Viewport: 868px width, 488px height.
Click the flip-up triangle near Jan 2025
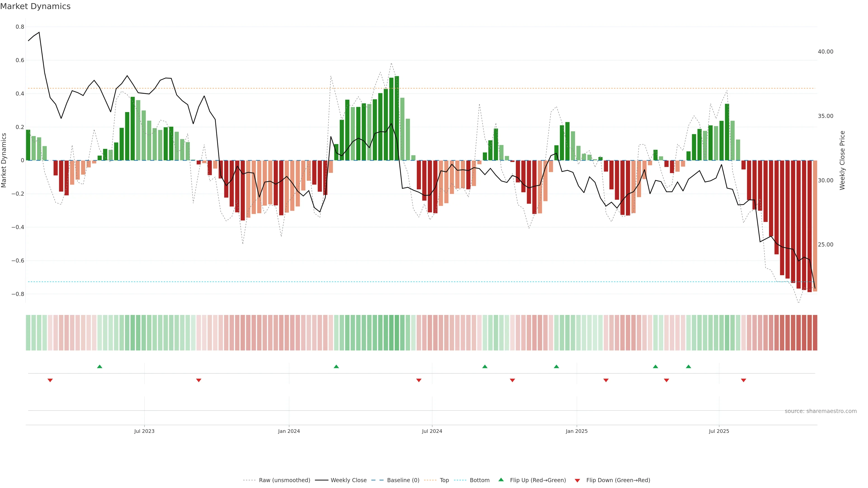[x=556, y=366]
